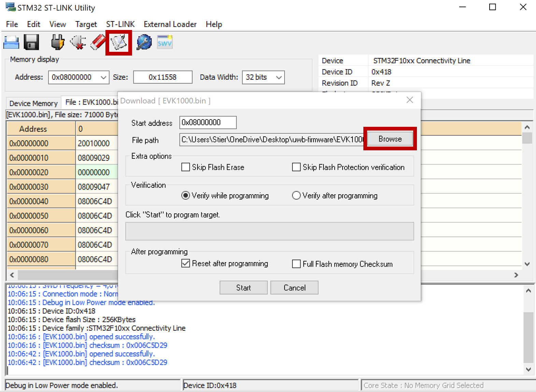Click Device ID value 0x418 in info panel
The image size is (536, 392).
(381, 72)
